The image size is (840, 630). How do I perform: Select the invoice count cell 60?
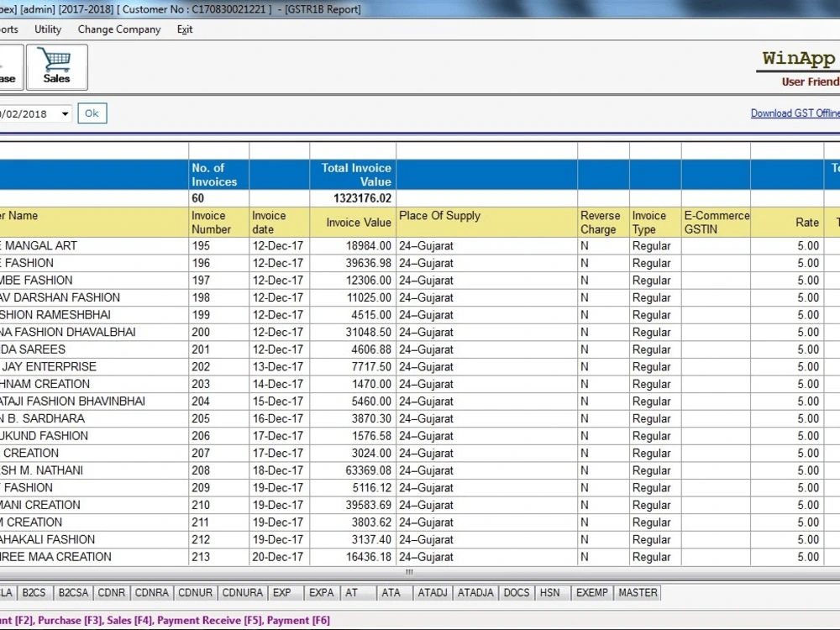click(218, 198)
